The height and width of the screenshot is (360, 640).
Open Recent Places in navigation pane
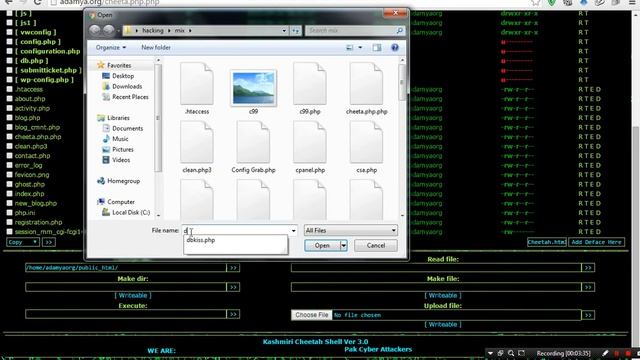pyautogui.click(x=130, y=97)
